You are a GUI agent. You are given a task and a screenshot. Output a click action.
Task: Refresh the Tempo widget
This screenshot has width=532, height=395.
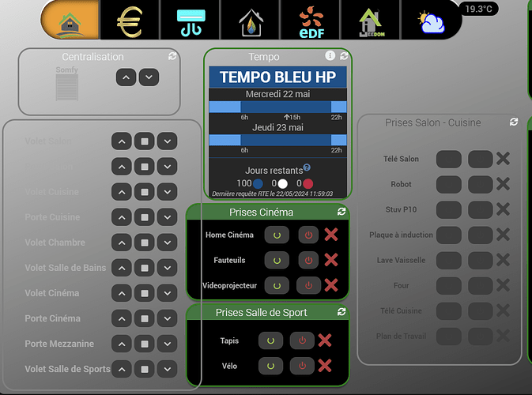coord(344,56)
